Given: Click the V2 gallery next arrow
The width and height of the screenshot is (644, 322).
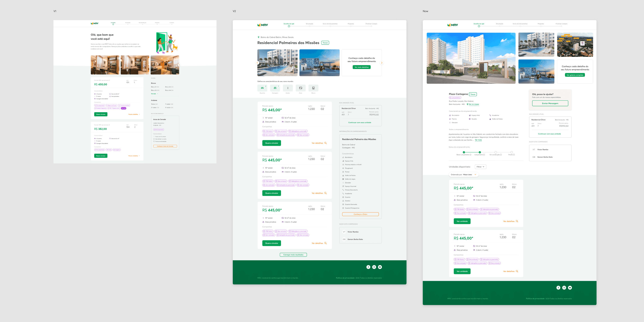Looking at the screenshot, I should (x=382, y=63).
